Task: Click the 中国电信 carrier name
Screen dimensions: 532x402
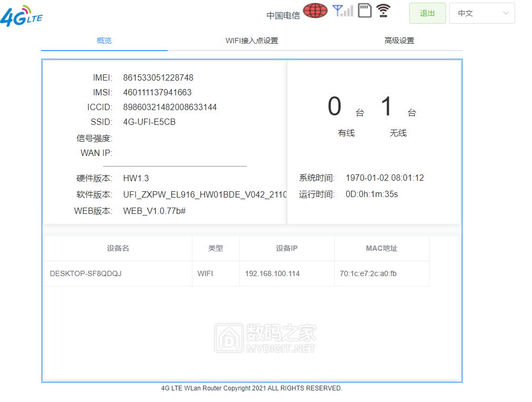Action: [283, 16]
